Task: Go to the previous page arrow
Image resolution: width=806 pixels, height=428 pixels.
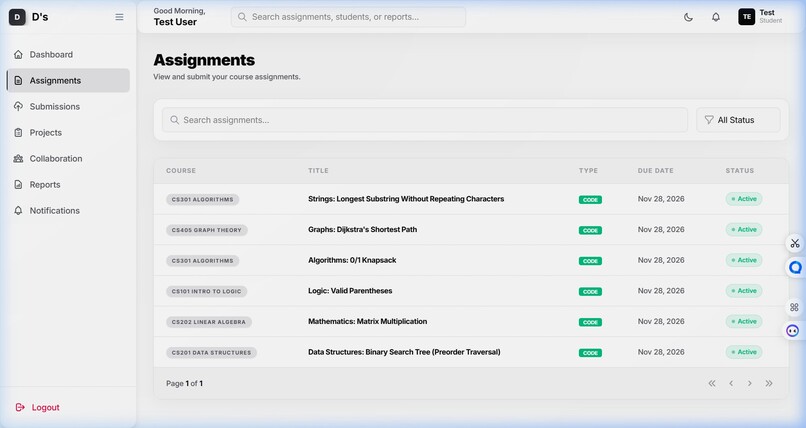Action: (731, 383)
